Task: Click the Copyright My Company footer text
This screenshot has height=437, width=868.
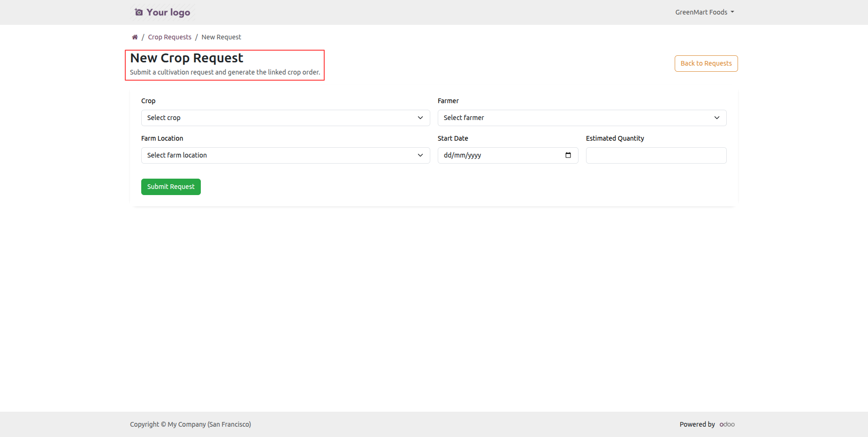Action: coord(190,424)
